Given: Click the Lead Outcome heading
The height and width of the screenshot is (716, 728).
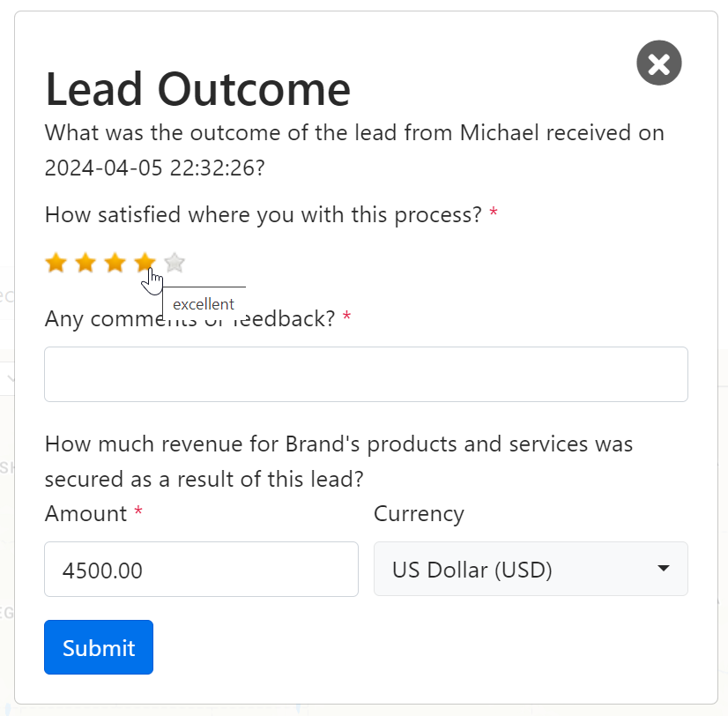Looking at the screenshot, I should [197, 89].
